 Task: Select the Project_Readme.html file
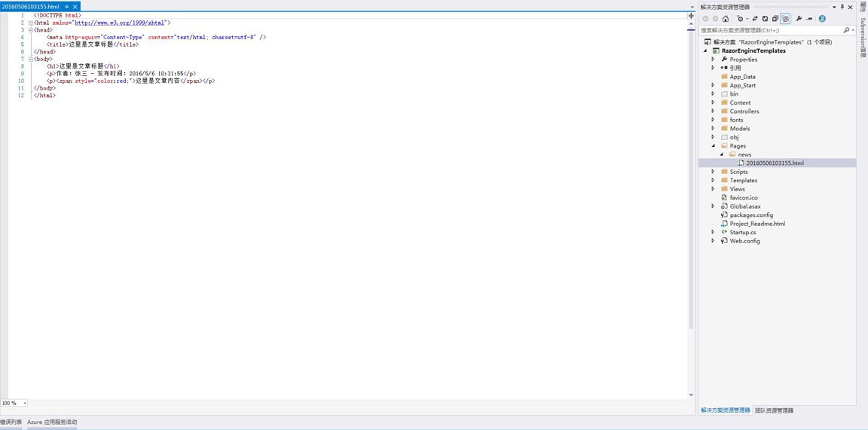757,224
